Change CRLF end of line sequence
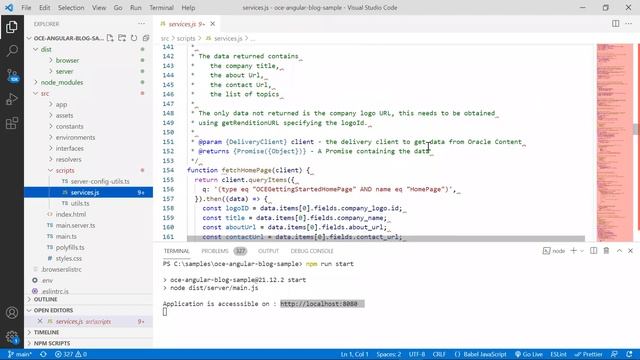This screenshot has height=360, width=640. pyautogui.click(x=439, y=354)
